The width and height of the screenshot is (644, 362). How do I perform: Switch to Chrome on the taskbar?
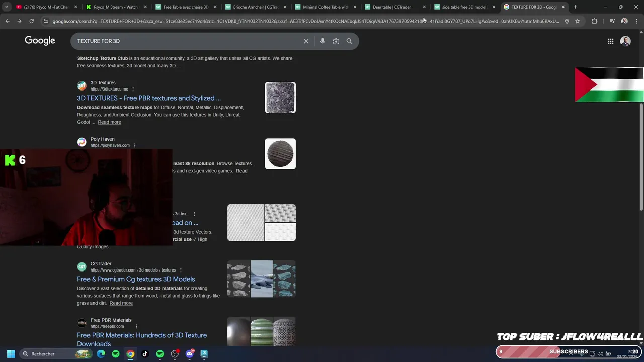tap(130, 354)
